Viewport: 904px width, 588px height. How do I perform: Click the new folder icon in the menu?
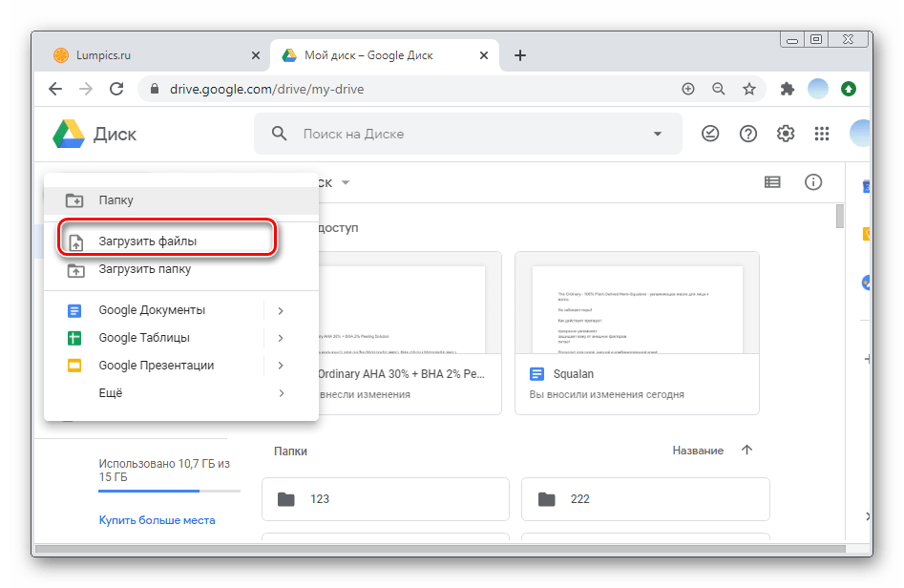pyautogui.click(x=74, y=200)
